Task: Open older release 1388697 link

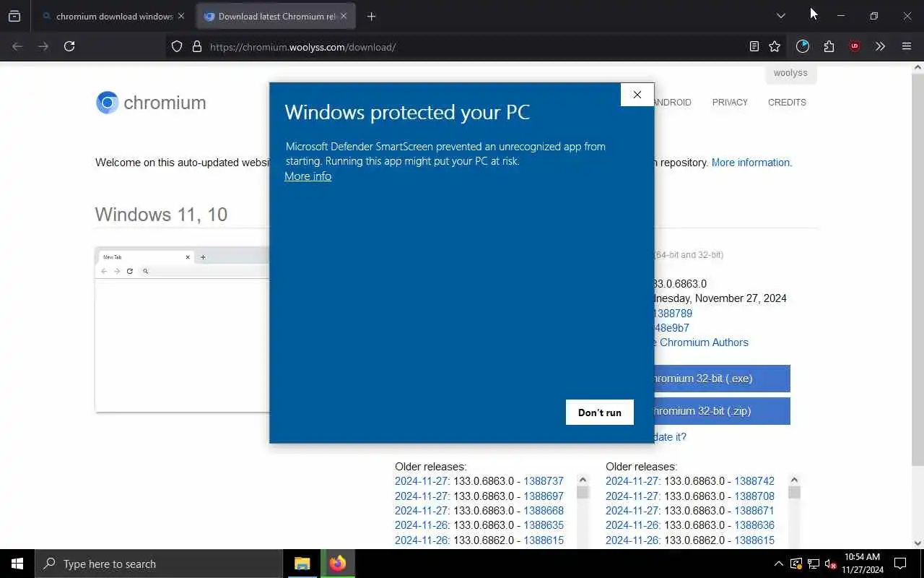Action: point(544,496)
